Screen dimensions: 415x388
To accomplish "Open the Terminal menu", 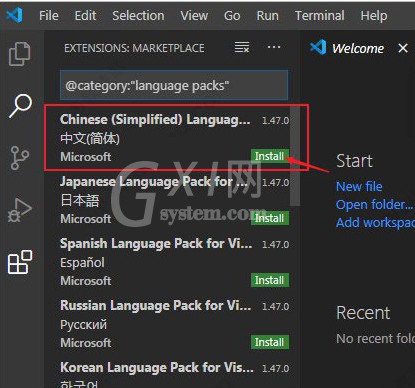I will (319, 15).
